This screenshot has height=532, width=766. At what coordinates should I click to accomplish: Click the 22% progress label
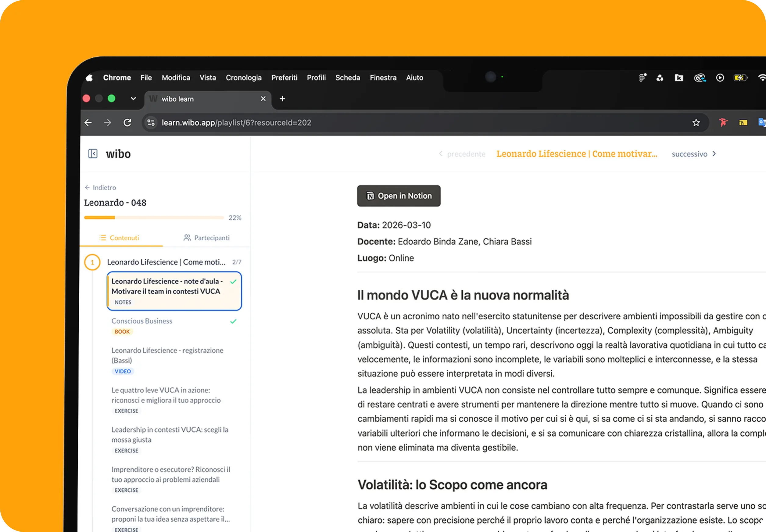pos(235,218)
